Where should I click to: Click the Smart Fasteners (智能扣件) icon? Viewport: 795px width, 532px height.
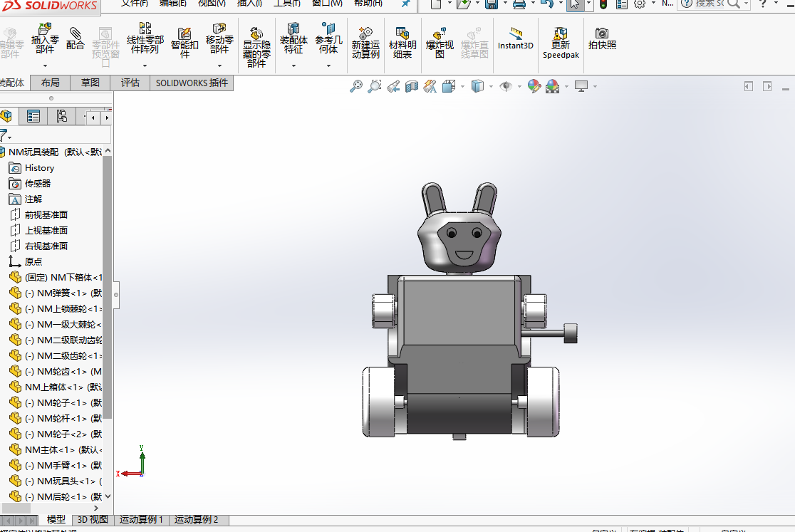click(x=185, y=43)
